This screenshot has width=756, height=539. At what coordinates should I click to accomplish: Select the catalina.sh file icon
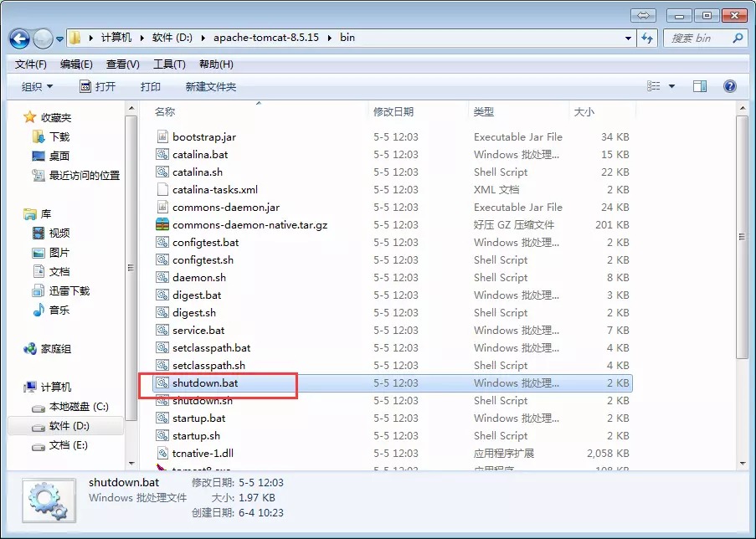tap(162, 172)
